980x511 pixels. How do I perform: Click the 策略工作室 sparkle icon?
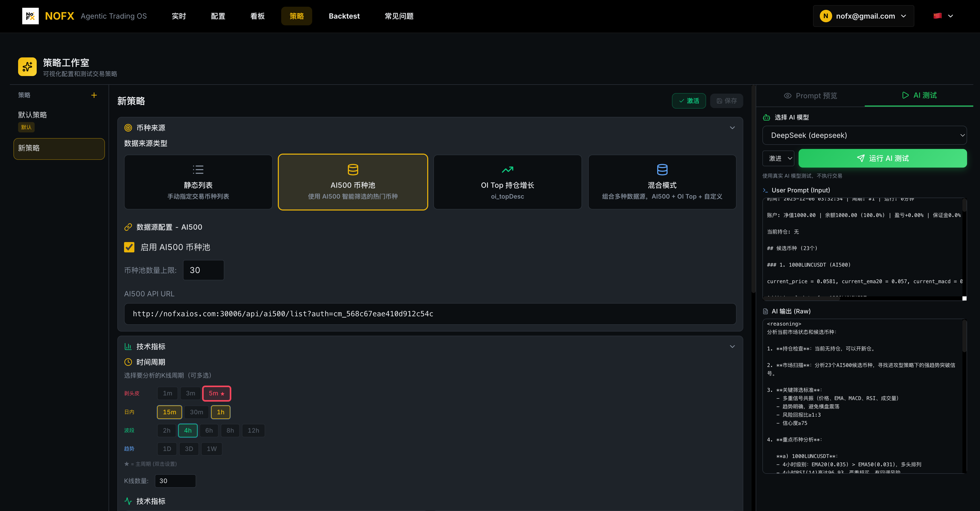[x=27, y=67]
